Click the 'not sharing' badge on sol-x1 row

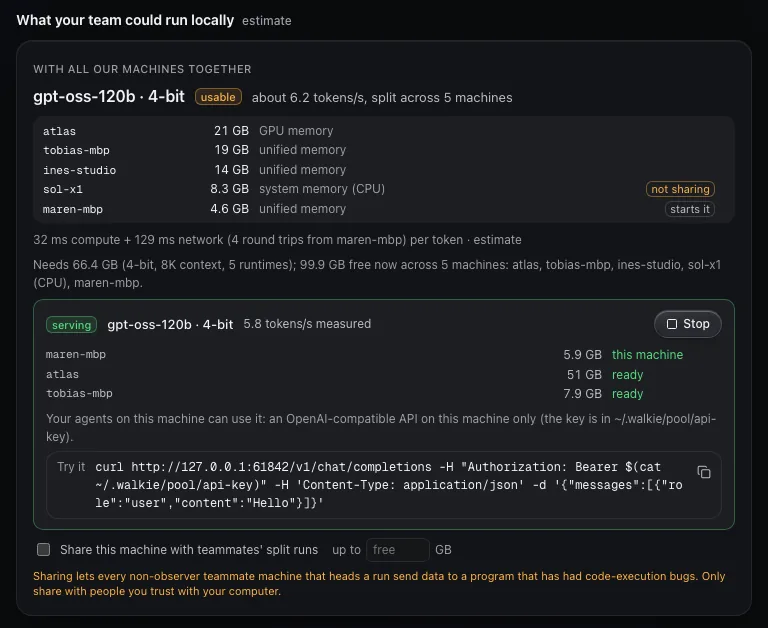[x=680, y=189]
